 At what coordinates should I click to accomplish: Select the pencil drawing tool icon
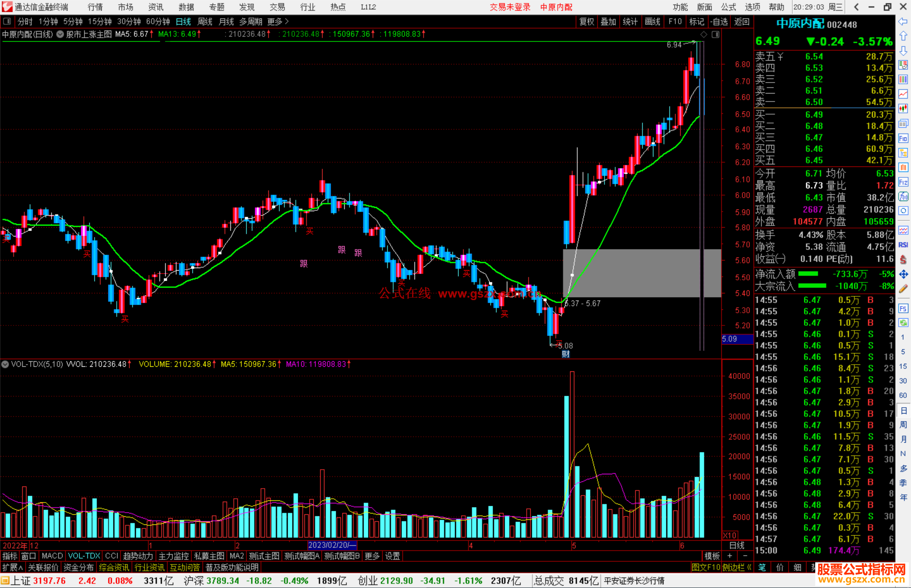tap(903, 289)
